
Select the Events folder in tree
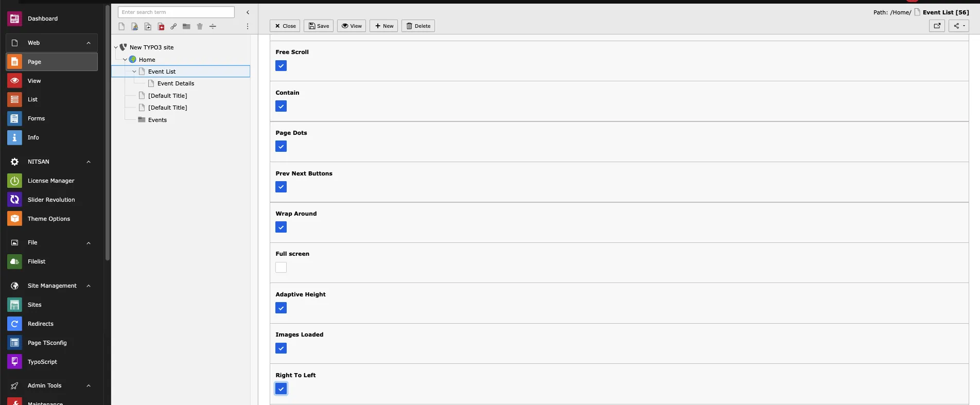click(157, 120)
